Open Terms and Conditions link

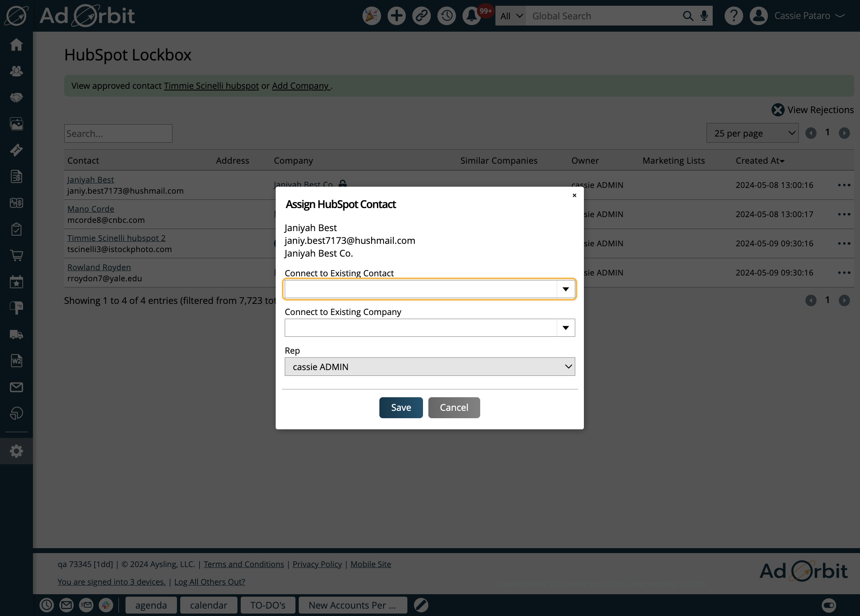pos(244,564)
